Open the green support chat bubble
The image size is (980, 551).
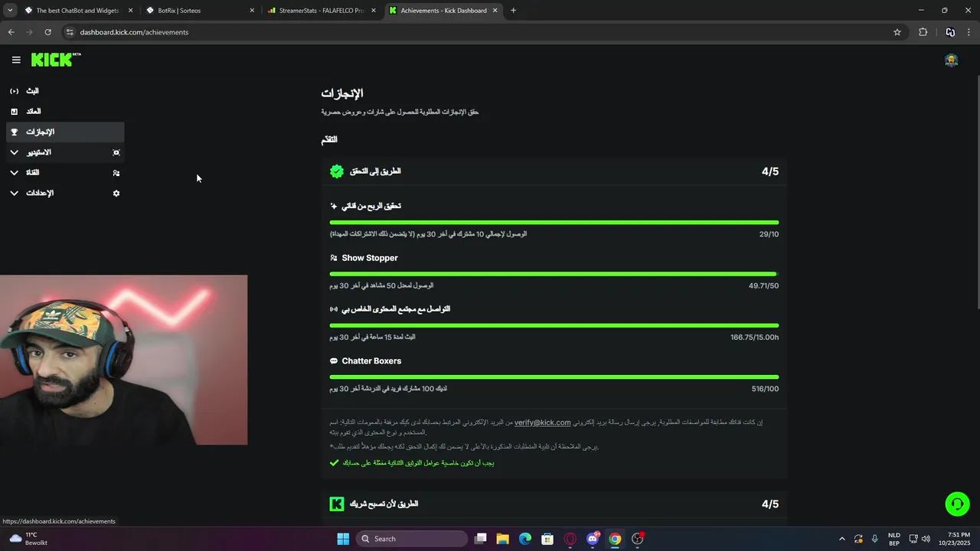(957, 504)
